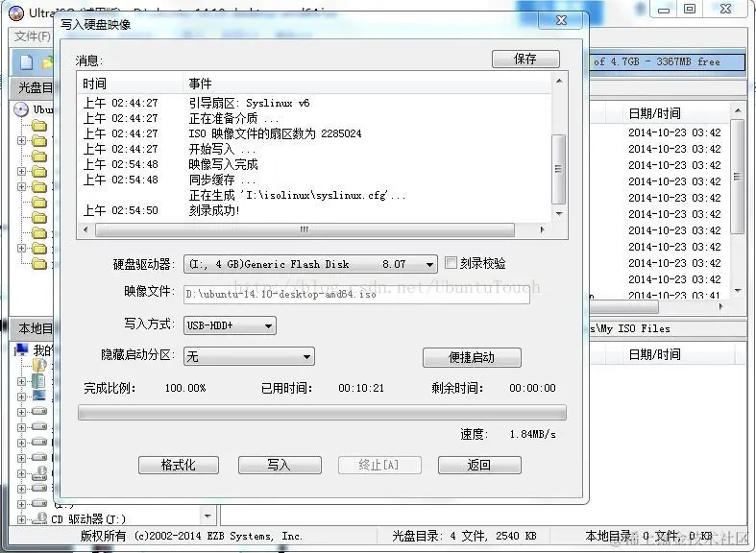This screenshot has width=756, height=553.
Task: Select the documents icon in the local tree
Action: [x=38, y=381]
